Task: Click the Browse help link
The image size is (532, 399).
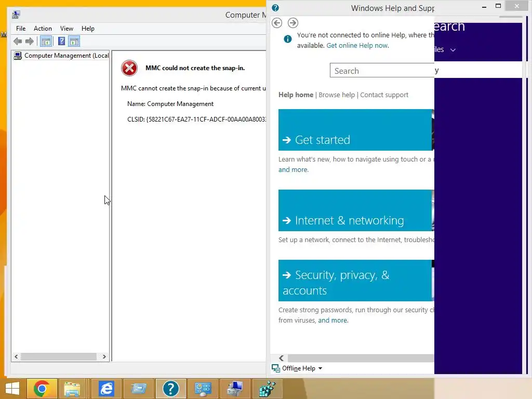Action: 337,95
